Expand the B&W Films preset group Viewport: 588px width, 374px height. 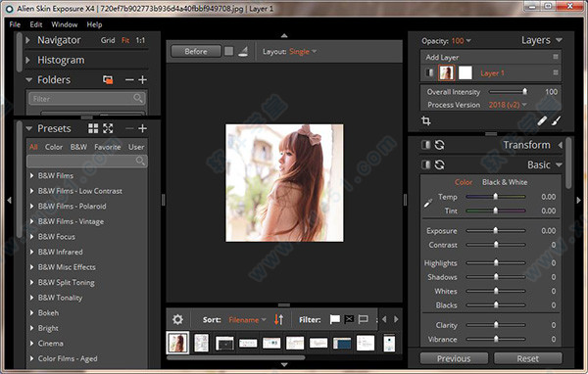pos(32,175)
